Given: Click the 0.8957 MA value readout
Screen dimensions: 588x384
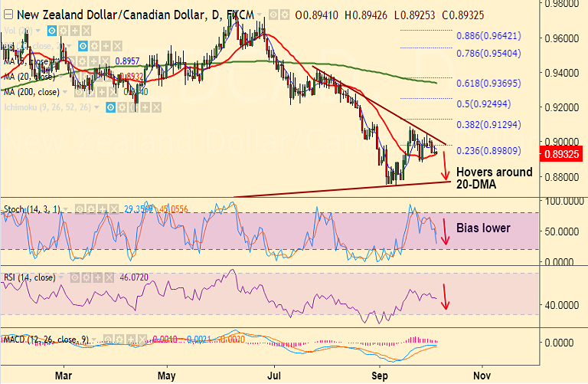Looking at the screenshot, I should tap(127, 61).
